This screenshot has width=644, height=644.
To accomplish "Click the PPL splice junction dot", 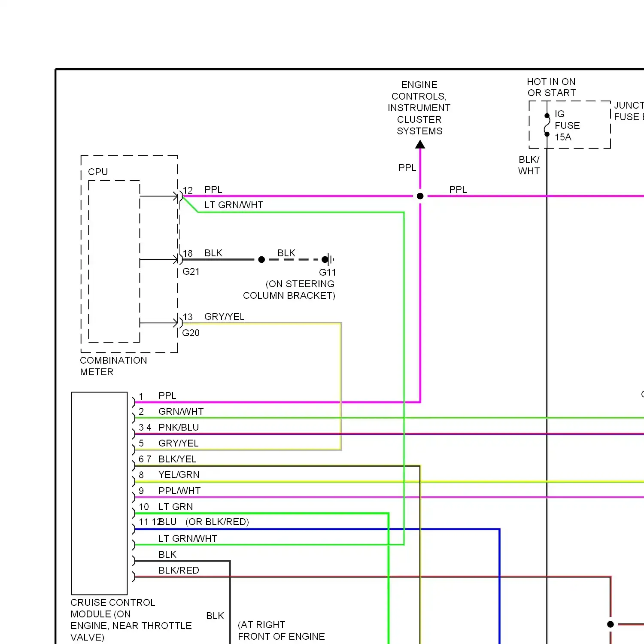I will pyautogui.click(x=420, y=196).
